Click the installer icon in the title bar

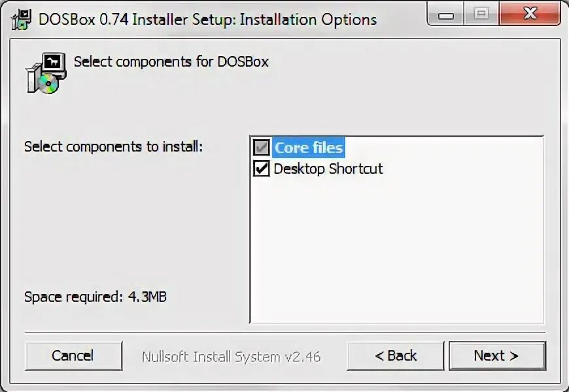pyautogui.click(x=21, y=19)
